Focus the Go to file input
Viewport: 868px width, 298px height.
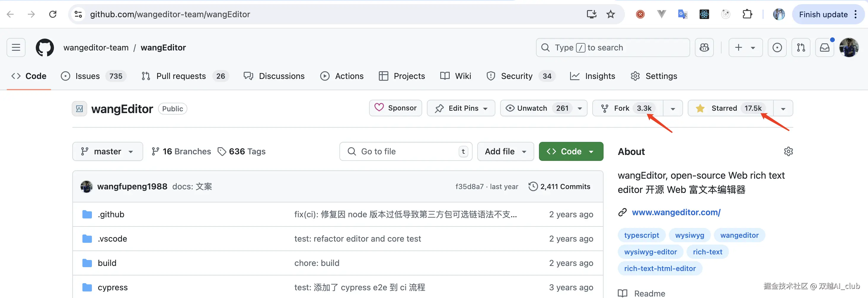click(x=406, y=151)
